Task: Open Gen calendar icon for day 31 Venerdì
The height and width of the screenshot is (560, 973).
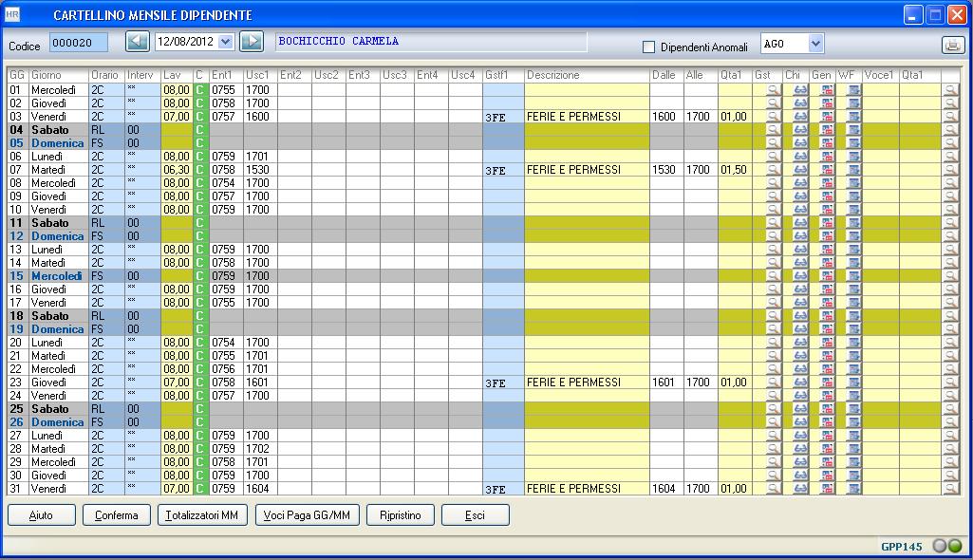Action: [x=827, y=489]
